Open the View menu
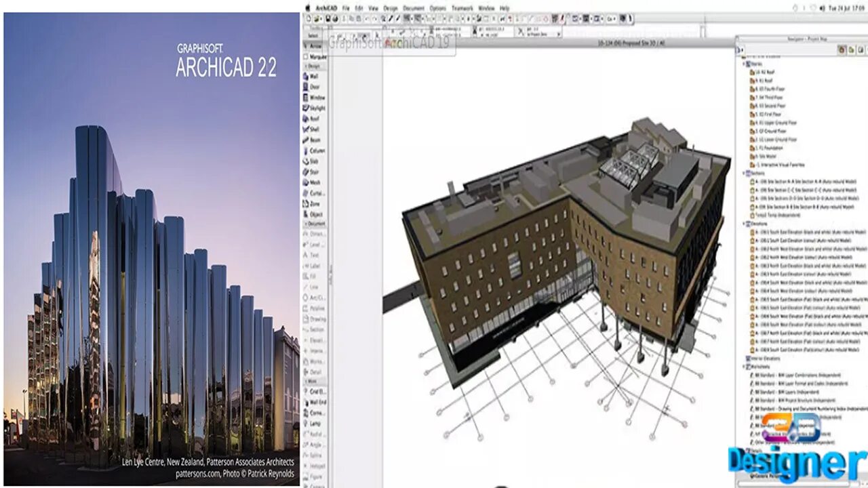Image resolution: width=868 pixels, height=488 pixels. [x=373, y=7]
